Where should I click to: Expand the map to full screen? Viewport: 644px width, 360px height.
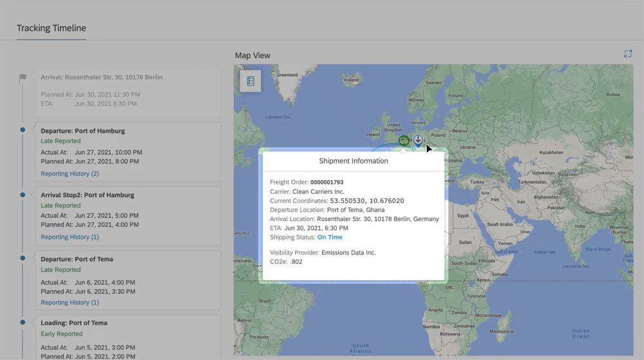pyautogui.click(x=628, y=54)
